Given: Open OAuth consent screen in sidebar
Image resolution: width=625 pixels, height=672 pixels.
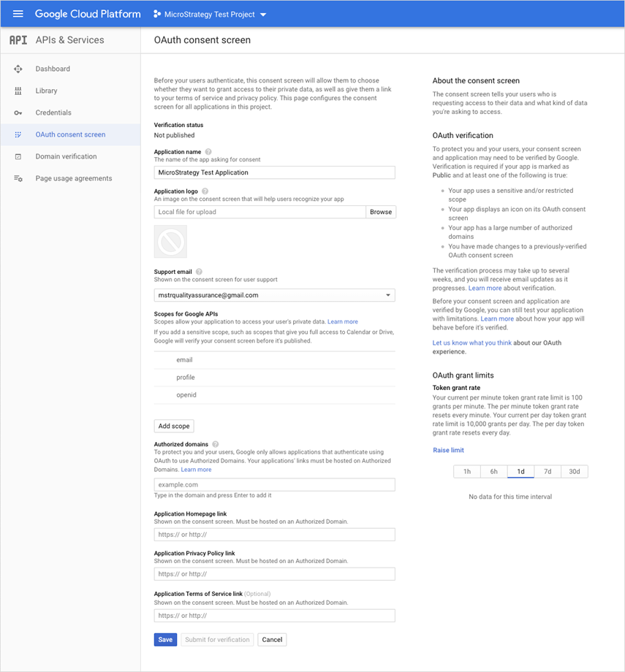Looking at the screenshot, I should pos(70,134).
